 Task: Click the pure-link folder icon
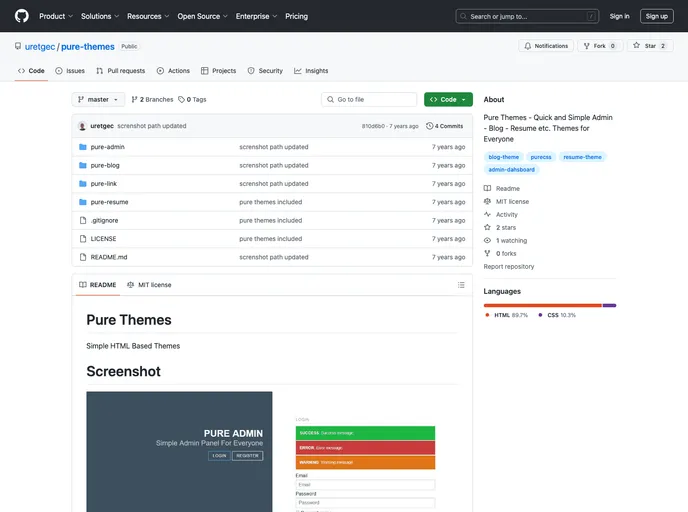(82, 184)
